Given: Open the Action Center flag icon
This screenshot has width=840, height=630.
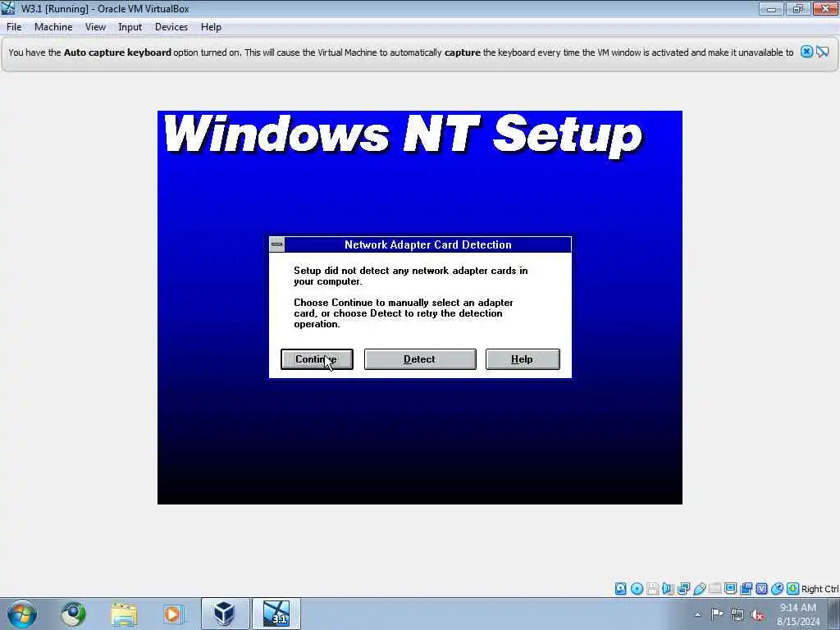Looking at the screenshot, I should [717, 614].
